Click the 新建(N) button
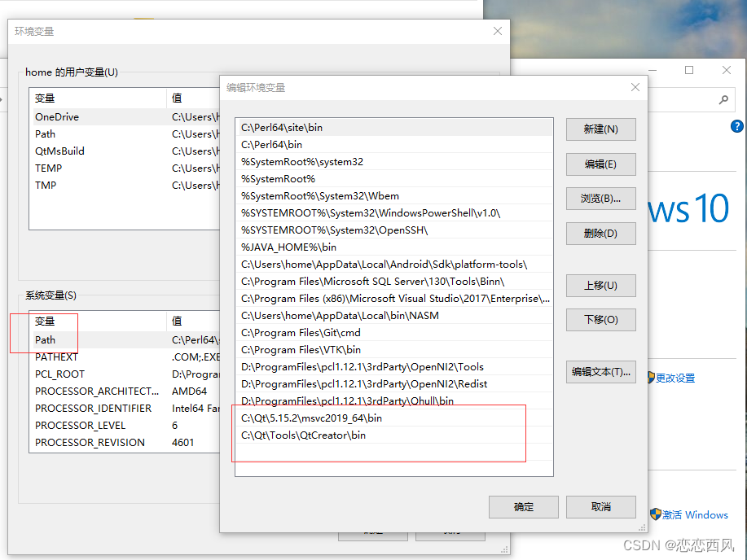The height and width of the screenshot is (560, 747). pyautogui.click(x=600, y=129)
